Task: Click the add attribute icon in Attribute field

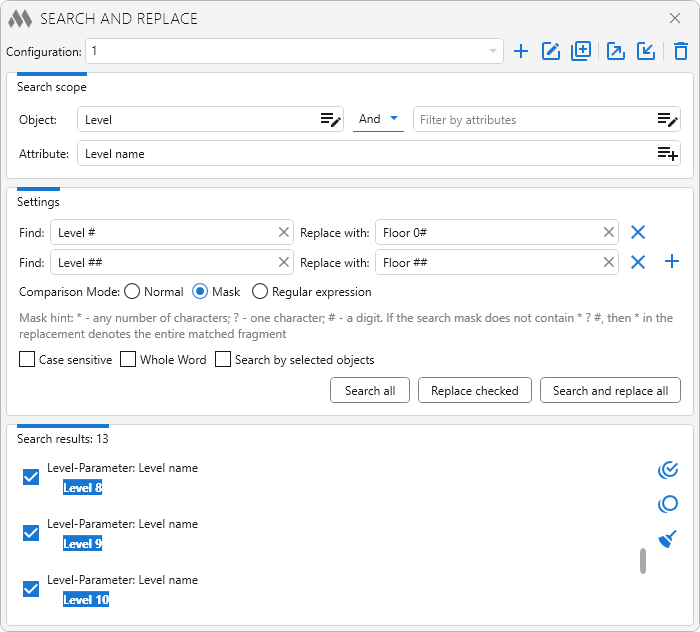Action: pos(667,154)
